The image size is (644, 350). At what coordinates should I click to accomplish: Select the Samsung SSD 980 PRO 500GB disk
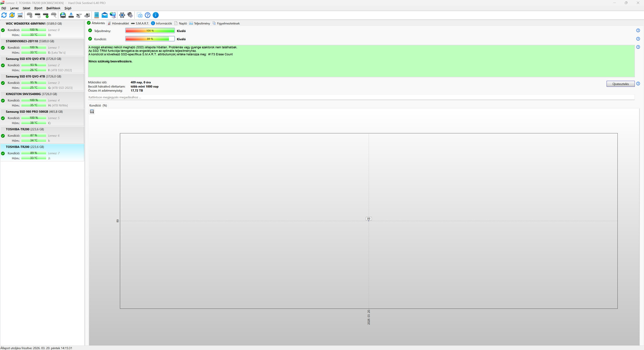click(42, 118)
